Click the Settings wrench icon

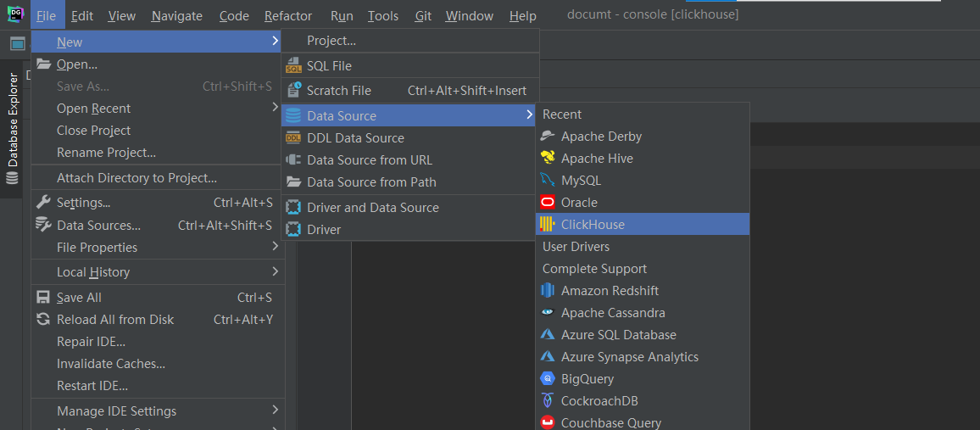(x=43, y=202)
